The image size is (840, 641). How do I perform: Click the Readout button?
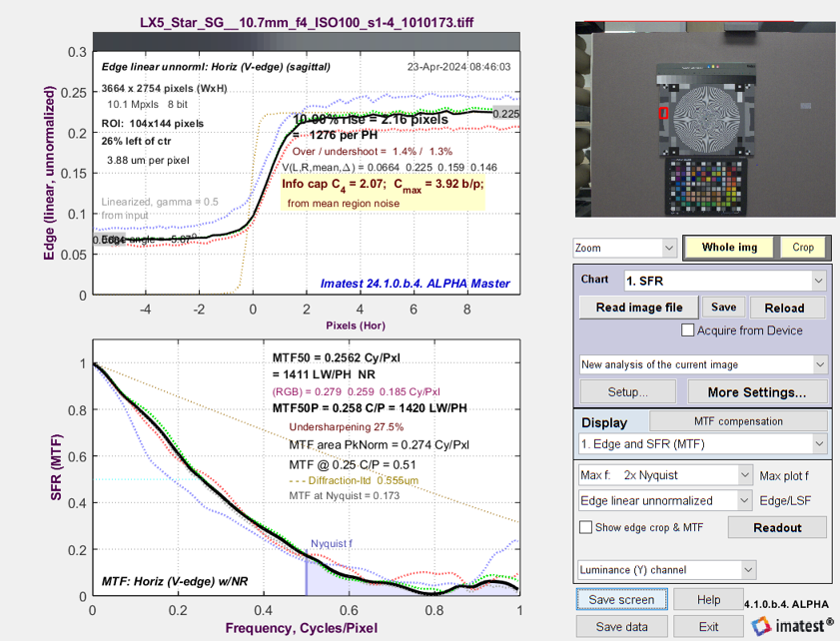coord(777,527)
